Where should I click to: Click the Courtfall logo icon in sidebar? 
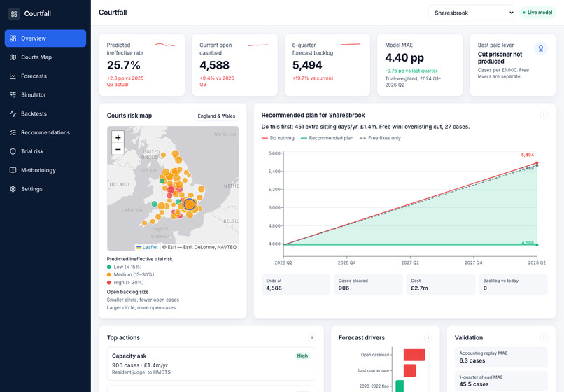pos(14,14)
